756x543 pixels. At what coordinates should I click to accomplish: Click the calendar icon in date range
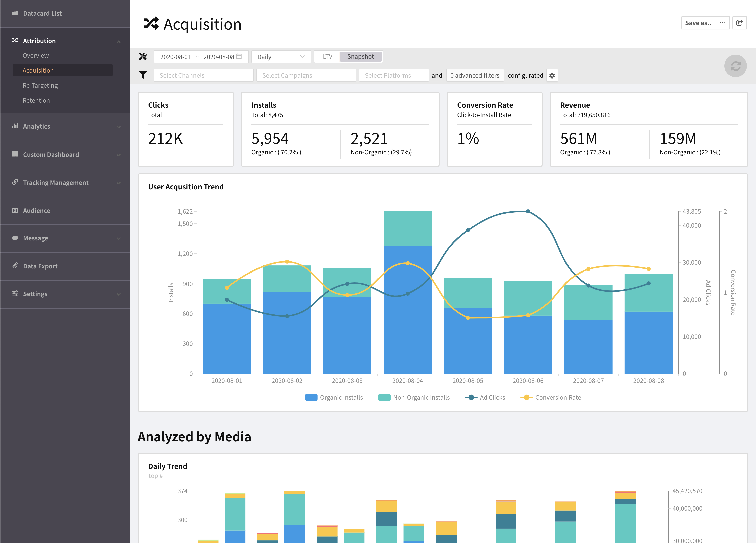[x=239, y=56]
